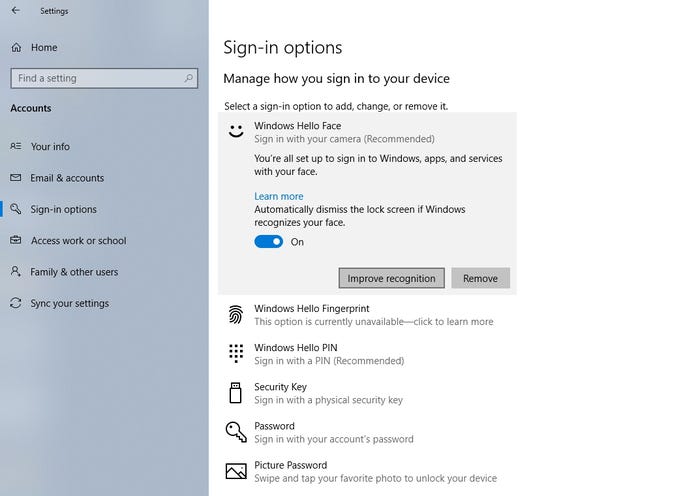Click the Accounts section heading
700x496 pixels.
click(x=31, y=108)
